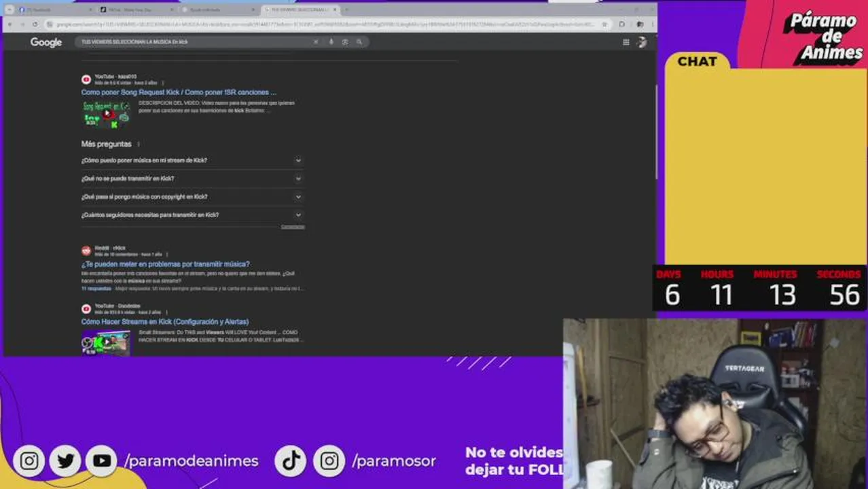This screenshot has width=868, height=489.
Task: Go forward in the browser history
Action: coord(23,24)
